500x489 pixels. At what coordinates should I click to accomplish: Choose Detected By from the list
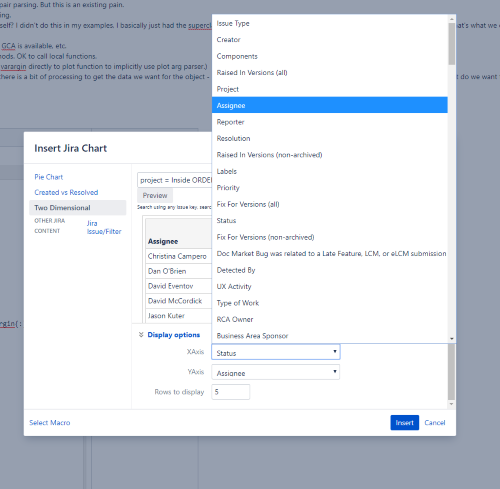click(x=330, y=270)
